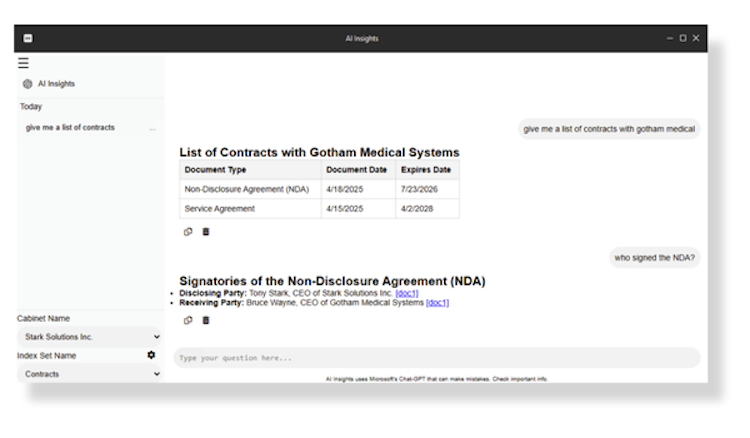Click the Cabinet Name label

coord(44,318)
